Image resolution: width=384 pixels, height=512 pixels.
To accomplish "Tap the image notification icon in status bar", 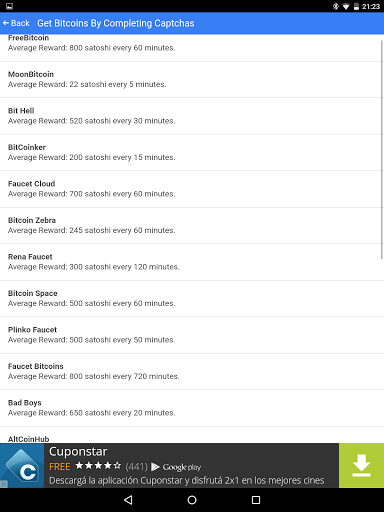I will click(9, 6).
